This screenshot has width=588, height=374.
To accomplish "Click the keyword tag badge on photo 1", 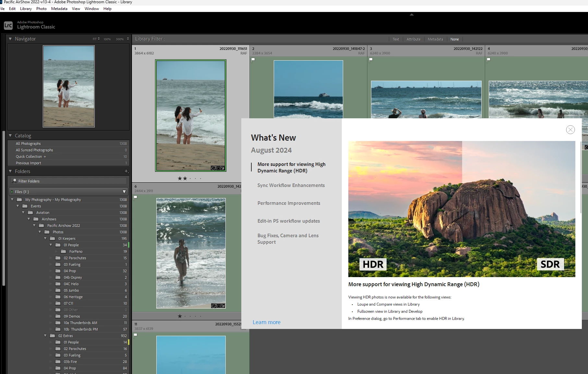I will pyautogui.click(x=213, y=168).
